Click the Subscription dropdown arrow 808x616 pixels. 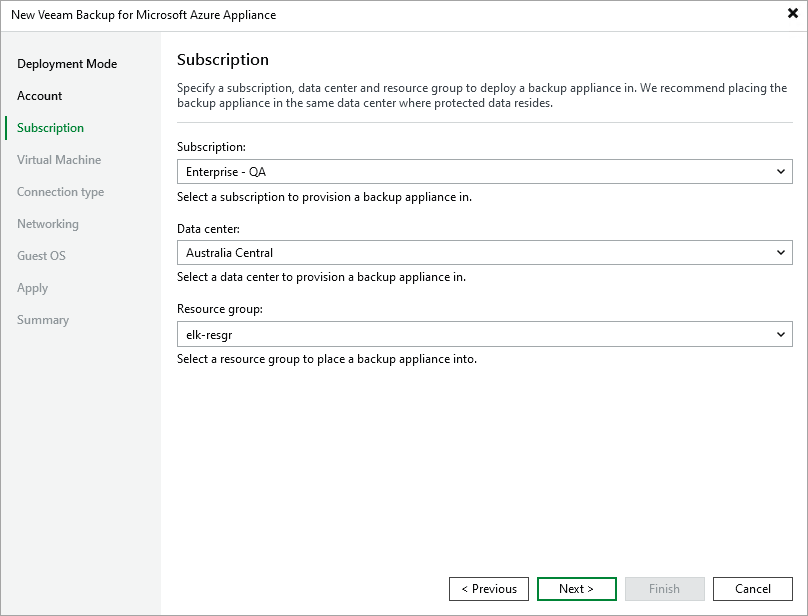point(781,172)
